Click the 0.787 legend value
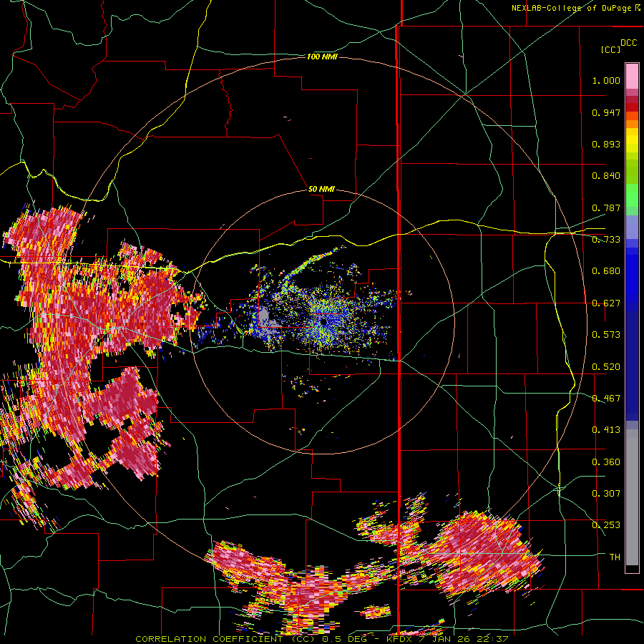The height and width of the screenshot is (644, 644). tap(606, 208)
